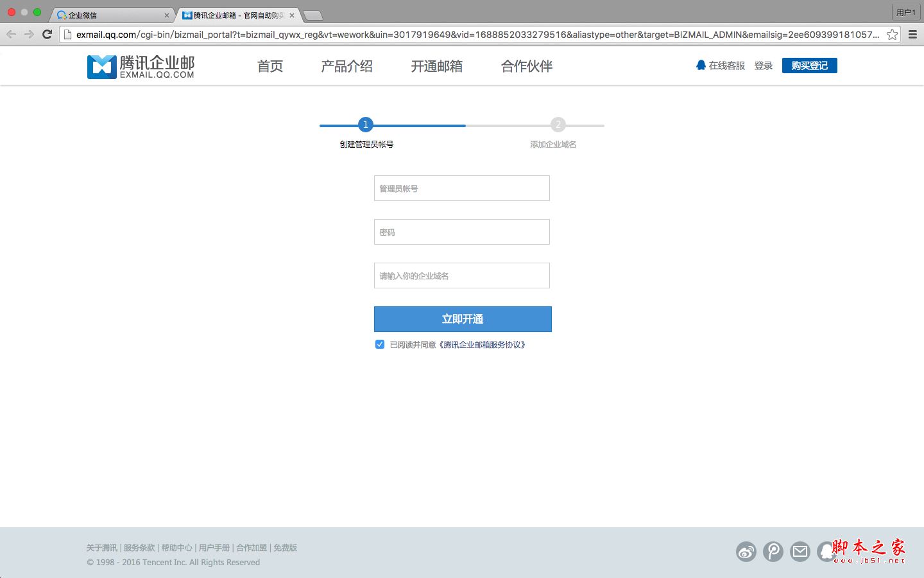Click the 腾讯企业邮 EXMAIL logo

point(140,66)
